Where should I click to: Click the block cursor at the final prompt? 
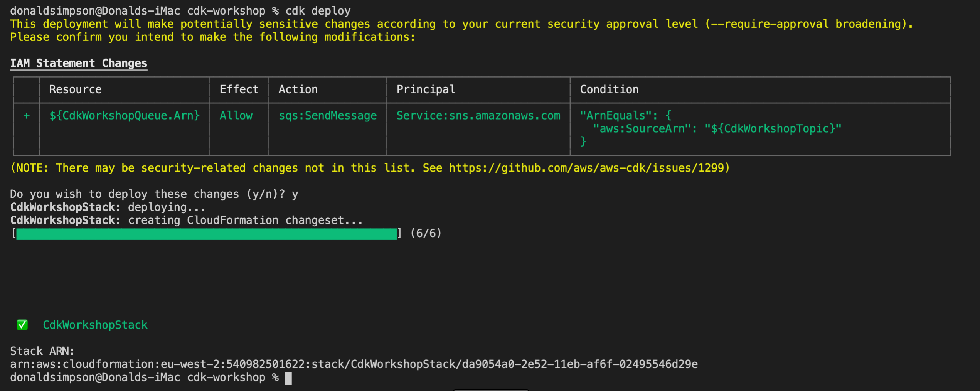point(288,378)
